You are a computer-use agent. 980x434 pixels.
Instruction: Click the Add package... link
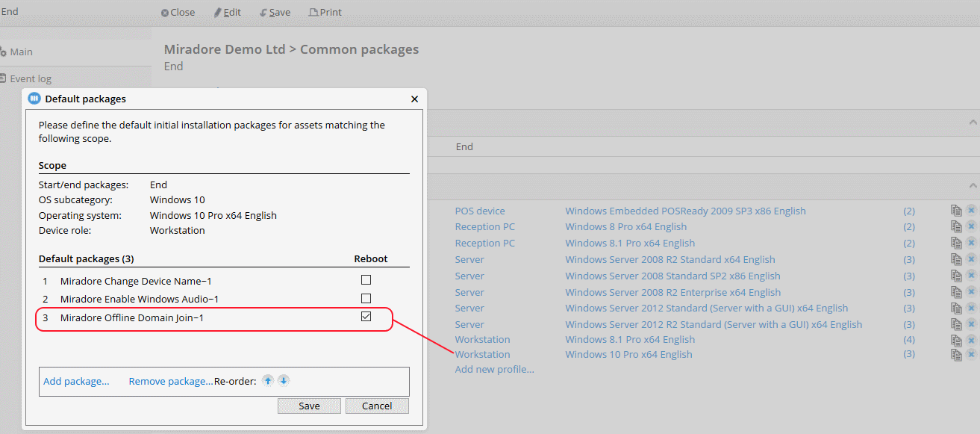76,381
